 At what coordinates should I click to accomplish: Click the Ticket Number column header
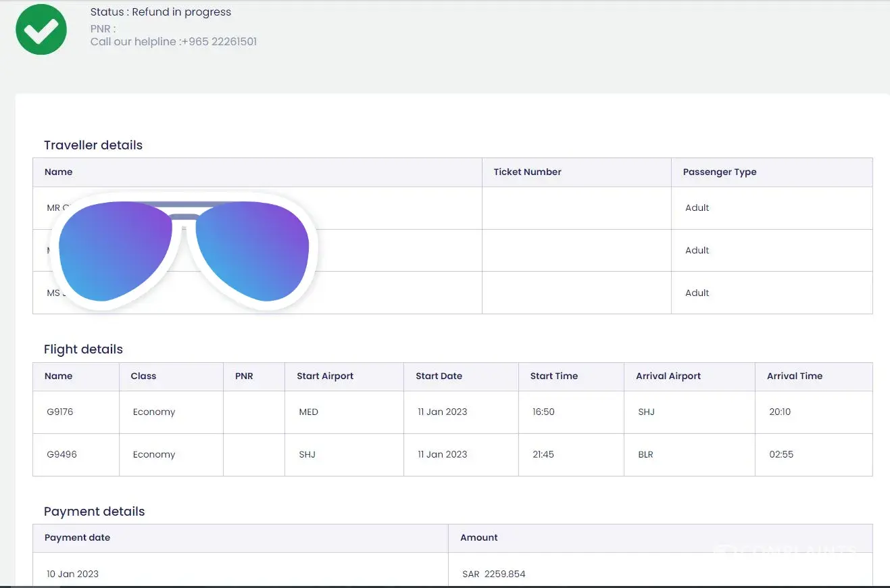click(x=527, y=172)
